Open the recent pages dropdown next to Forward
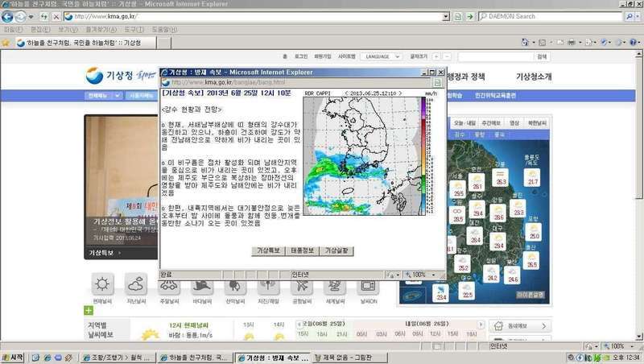This screenshot has width=644, height=364. pos(31,17)
